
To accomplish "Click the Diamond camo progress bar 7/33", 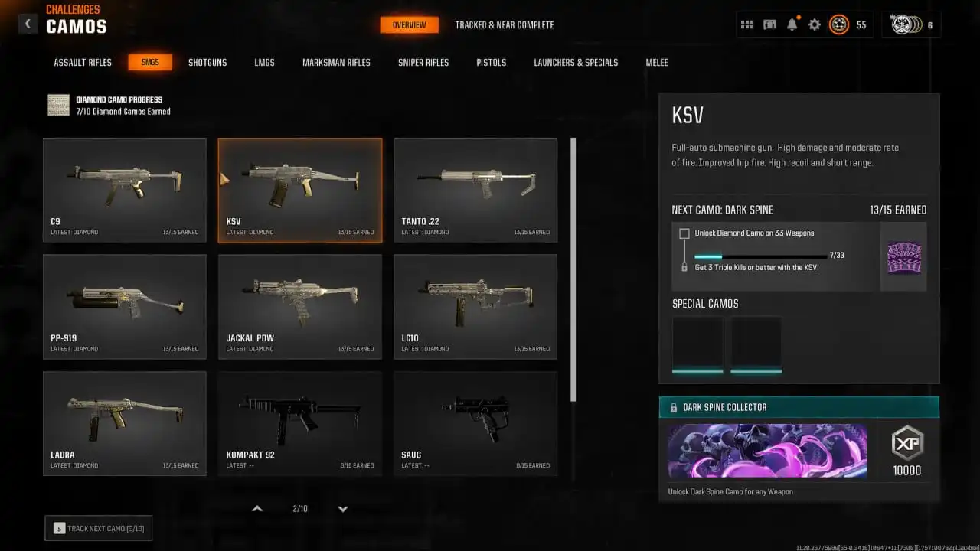I will (760, 256).
